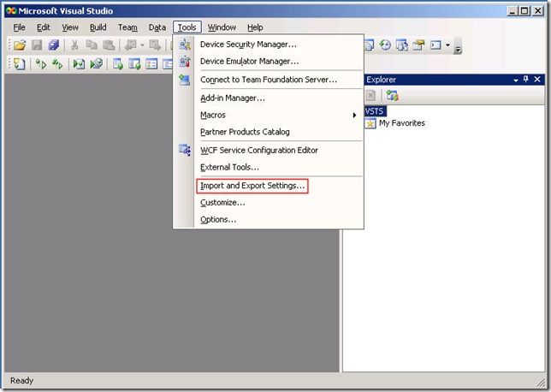The width and height of the screenshot is (551, 392).
Task: Open the View menu
Action: pos(70,27)
